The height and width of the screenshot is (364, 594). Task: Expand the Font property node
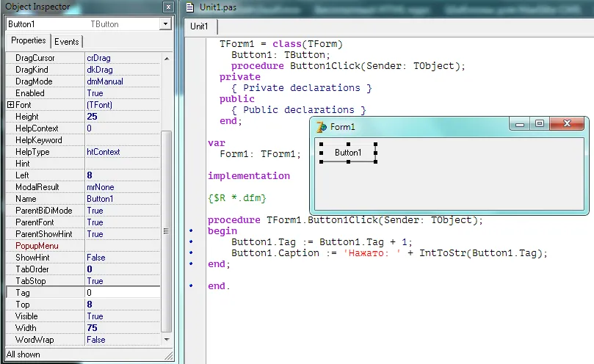[x=10, y=105]
